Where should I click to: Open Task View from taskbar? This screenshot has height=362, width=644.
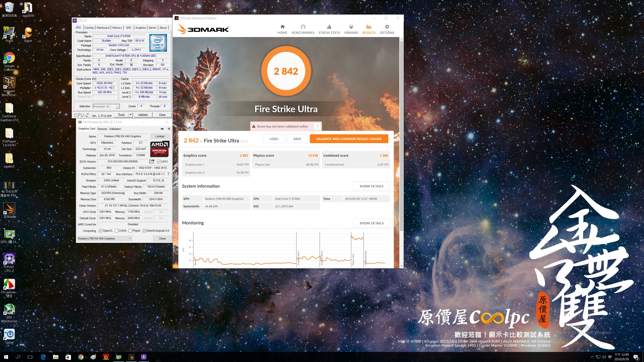[30, 357]
